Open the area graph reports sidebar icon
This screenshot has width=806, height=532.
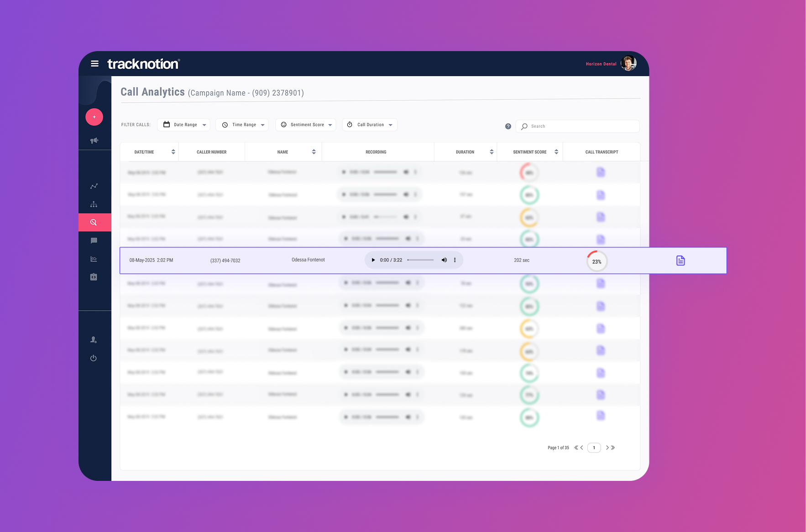[94, 259]
